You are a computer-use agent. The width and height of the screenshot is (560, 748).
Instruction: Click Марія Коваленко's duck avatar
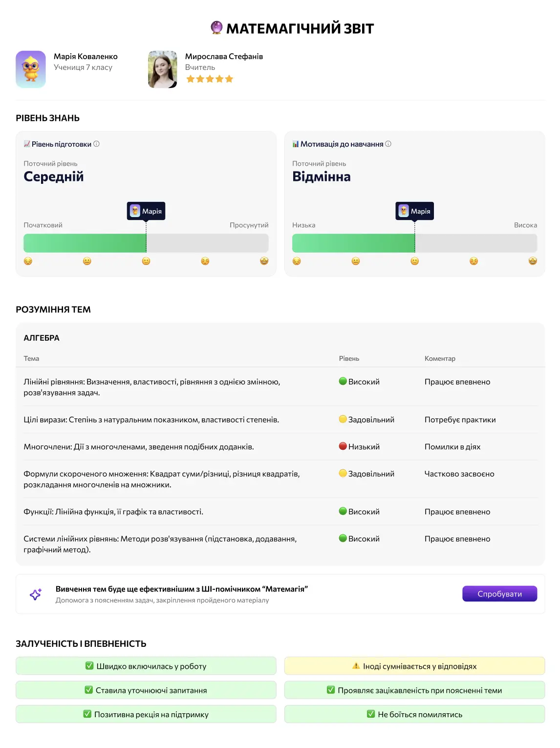click(x=31, y=69)
